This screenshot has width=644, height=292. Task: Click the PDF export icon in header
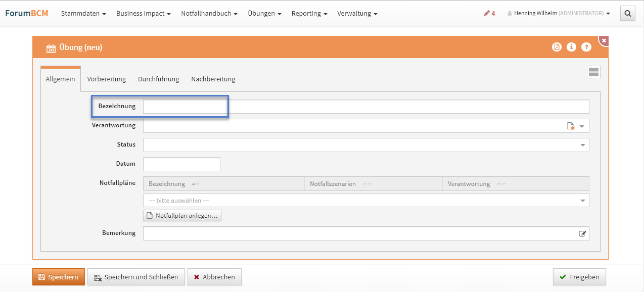(x=557, y=47)
